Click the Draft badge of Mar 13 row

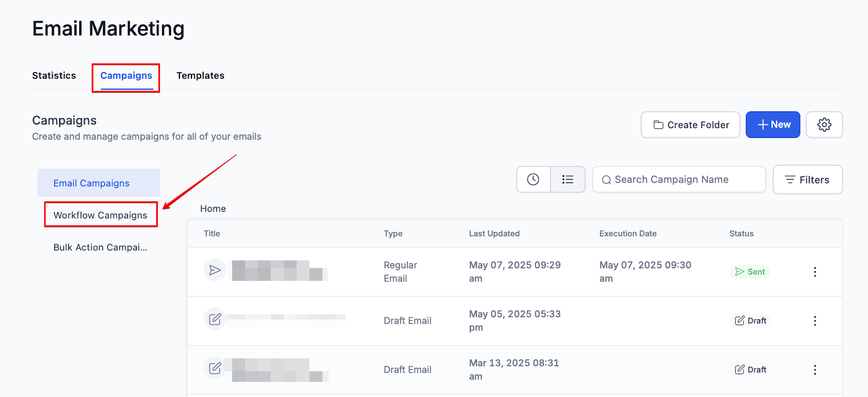(x=751, y=369)
